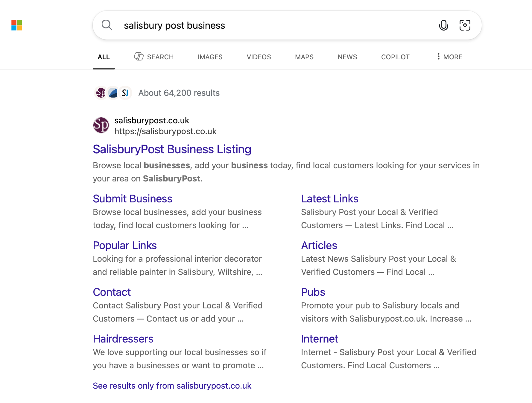Image resolution: width=532 pixels, height=403 pixels.
Task: Open the Copilot tab
Action: (x=395, y=57)
